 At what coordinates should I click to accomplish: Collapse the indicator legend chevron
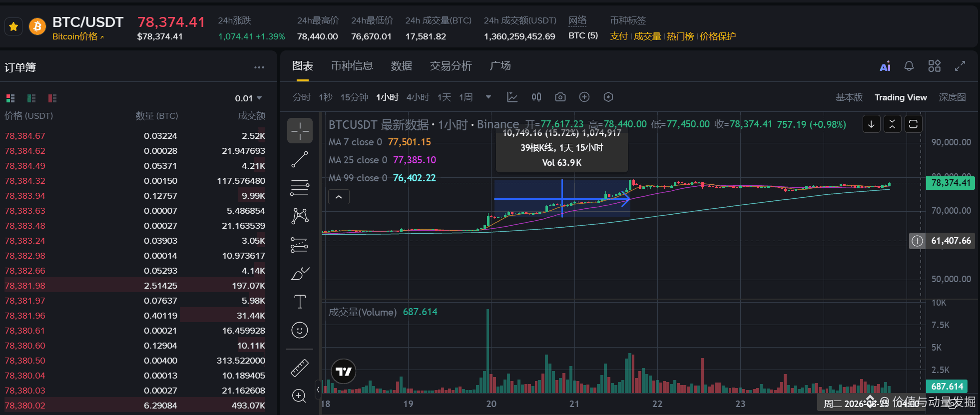[x=339, y=197]
